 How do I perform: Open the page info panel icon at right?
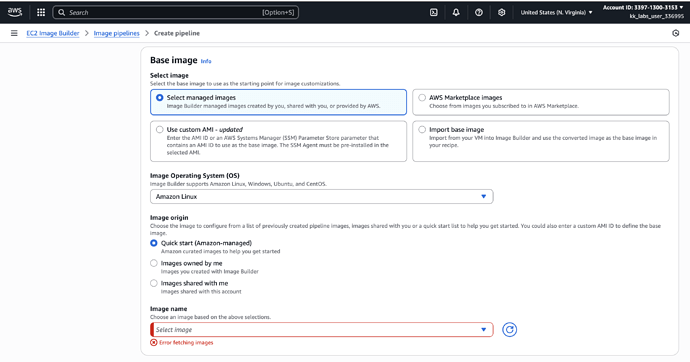[675, 33]
